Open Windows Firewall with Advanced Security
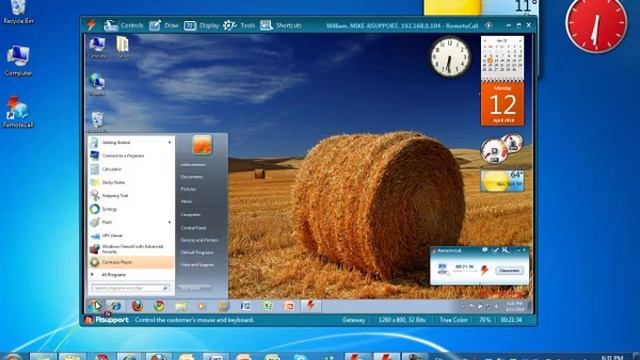 point(131,249)
